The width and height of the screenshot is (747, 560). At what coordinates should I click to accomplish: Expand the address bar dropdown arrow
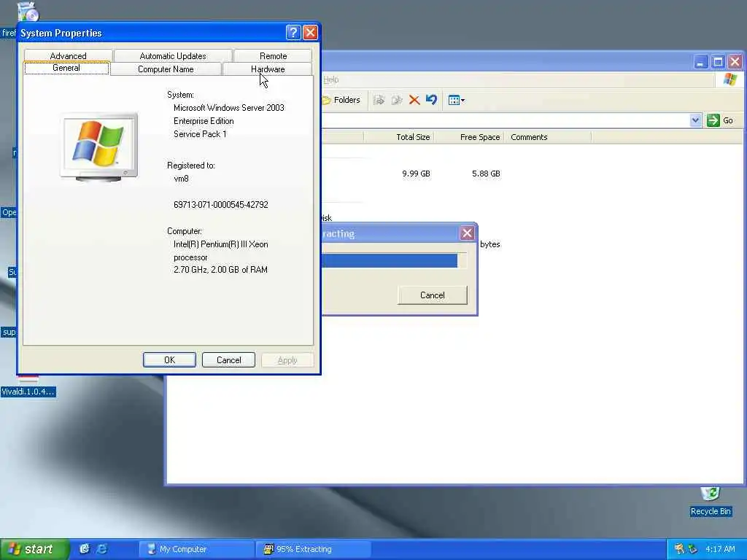point(695,120)
